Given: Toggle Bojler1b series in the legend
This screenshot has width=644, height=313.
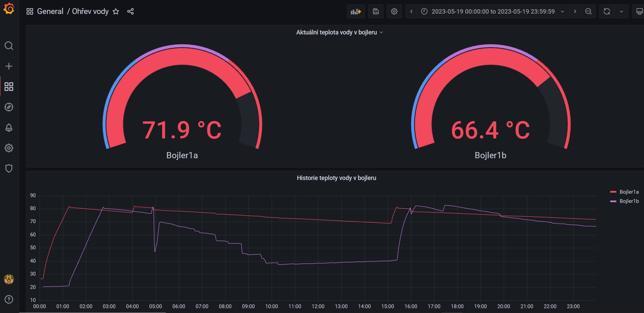Looking at the screenshot, I should point(629,201).
